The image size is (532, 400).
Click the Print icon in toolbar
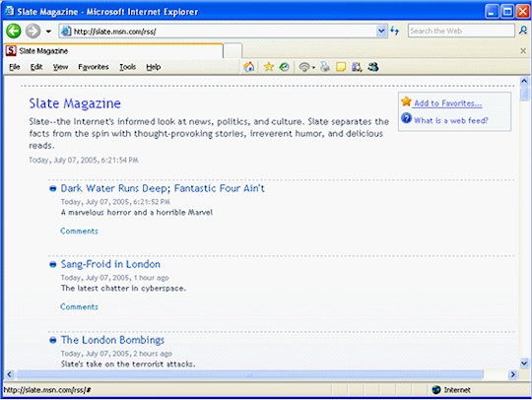point(325,67)
